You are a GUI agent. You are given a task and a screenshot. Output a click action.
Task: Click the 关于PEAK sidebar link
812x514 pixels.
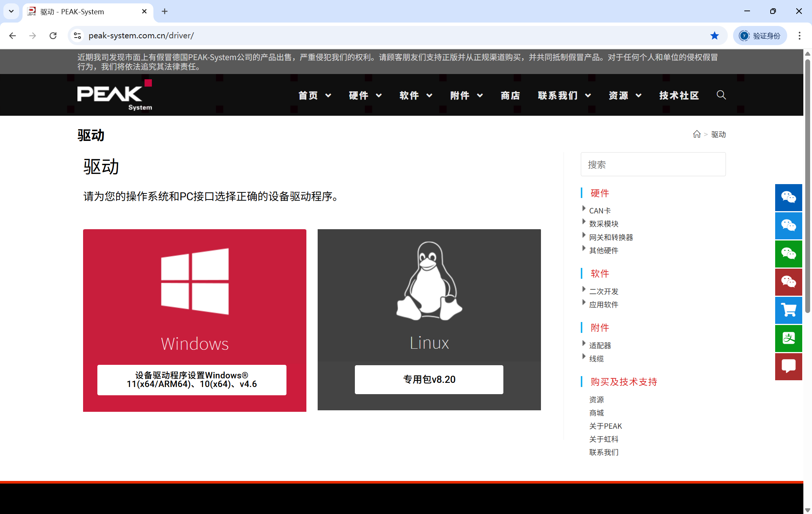605,426
